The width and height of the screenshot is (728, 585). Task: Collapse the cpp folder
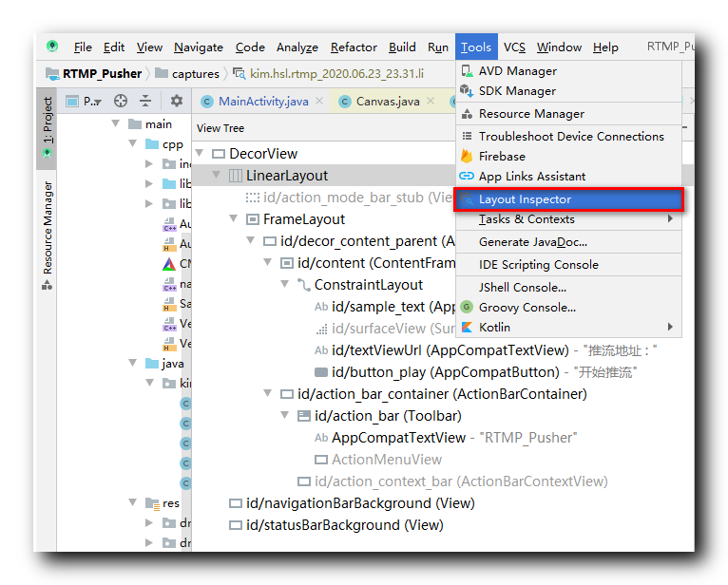tap(133, 143)
